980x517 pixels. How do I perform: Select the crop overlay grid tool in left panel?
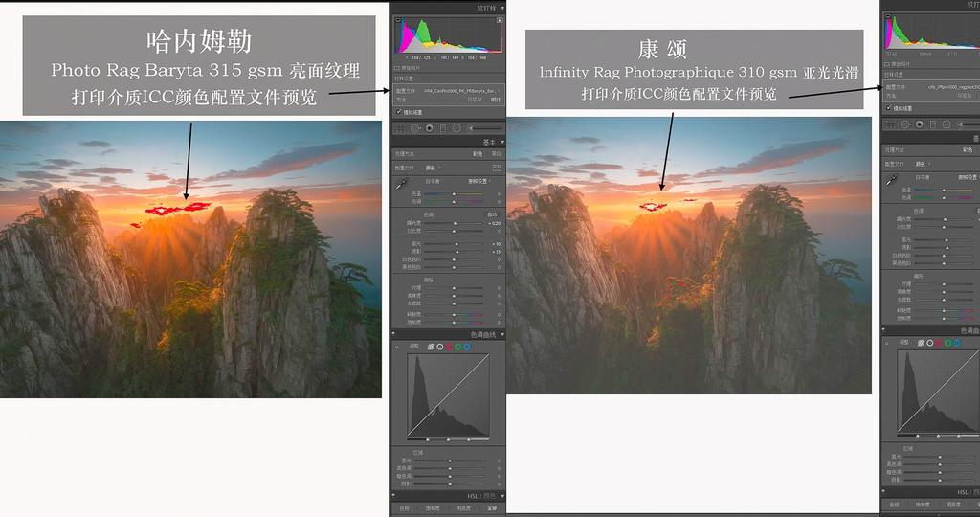tap(399, 128)
